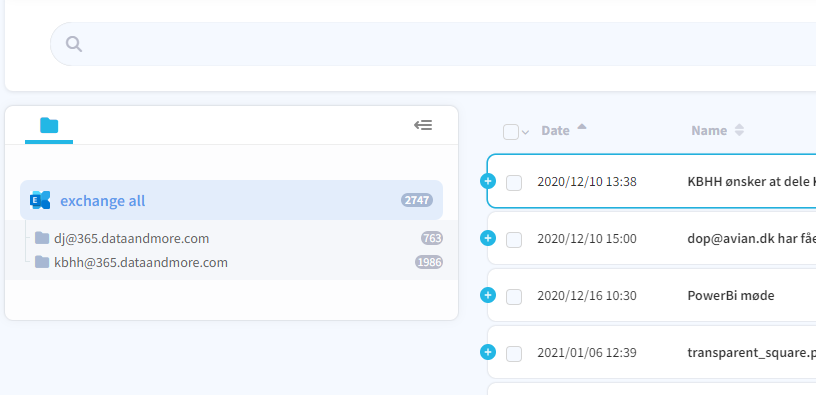Expand the transparent_square row plus
The height and width of the screenshot is (395, 816).
(x=488, y=353)
